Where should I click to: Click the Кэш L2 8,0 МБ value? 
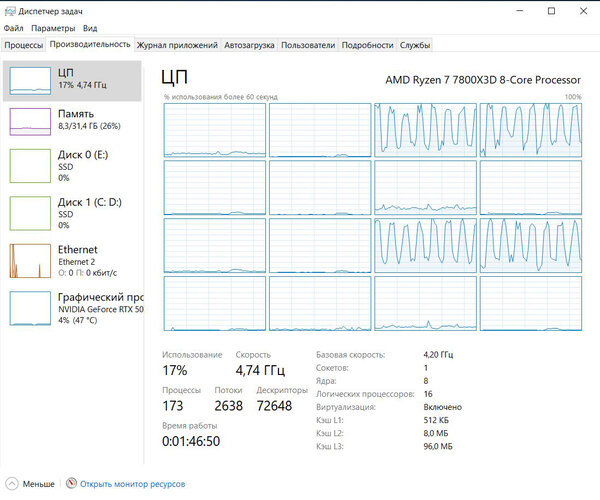436,433
